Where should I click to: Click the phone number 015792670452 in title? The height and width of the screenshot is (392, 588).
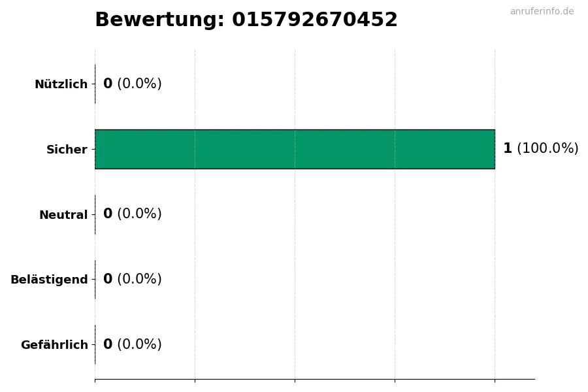(x=314, y=20)
